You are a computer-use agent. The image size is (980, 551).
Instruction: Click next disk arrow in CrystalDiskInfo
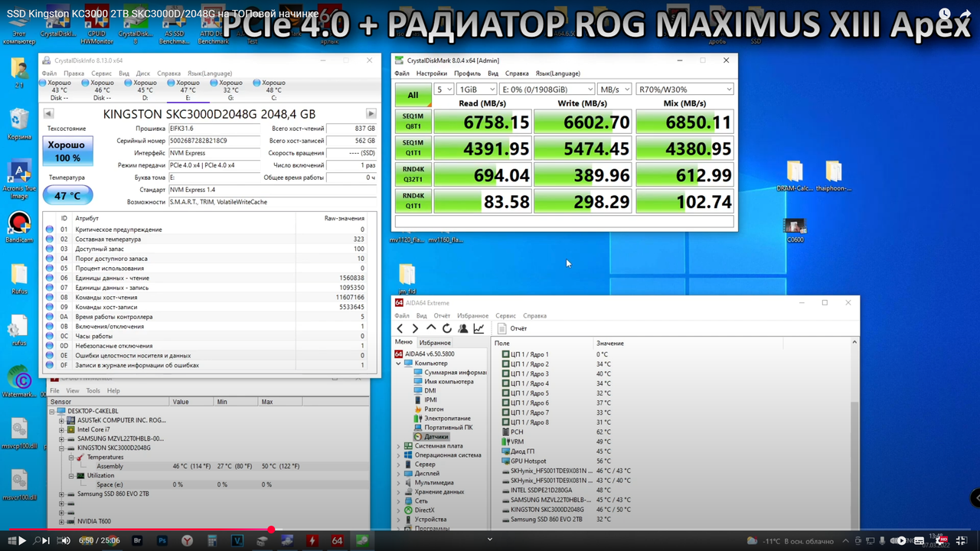point(371,114)
